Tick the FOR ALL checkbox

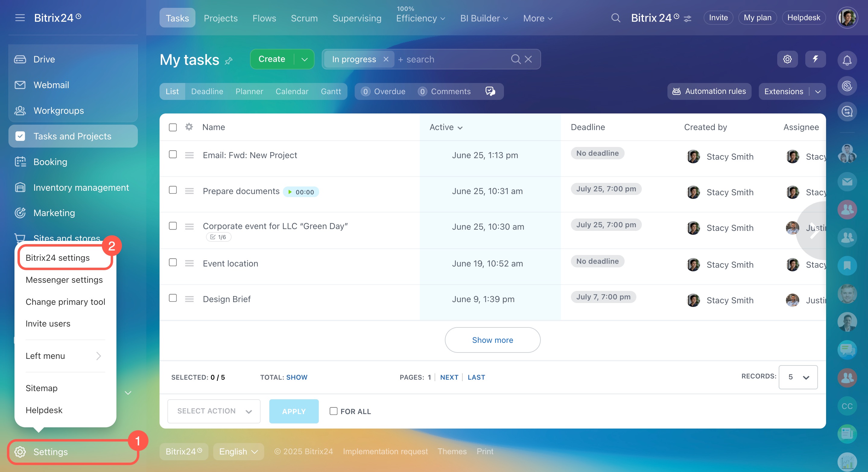point(333,411)
